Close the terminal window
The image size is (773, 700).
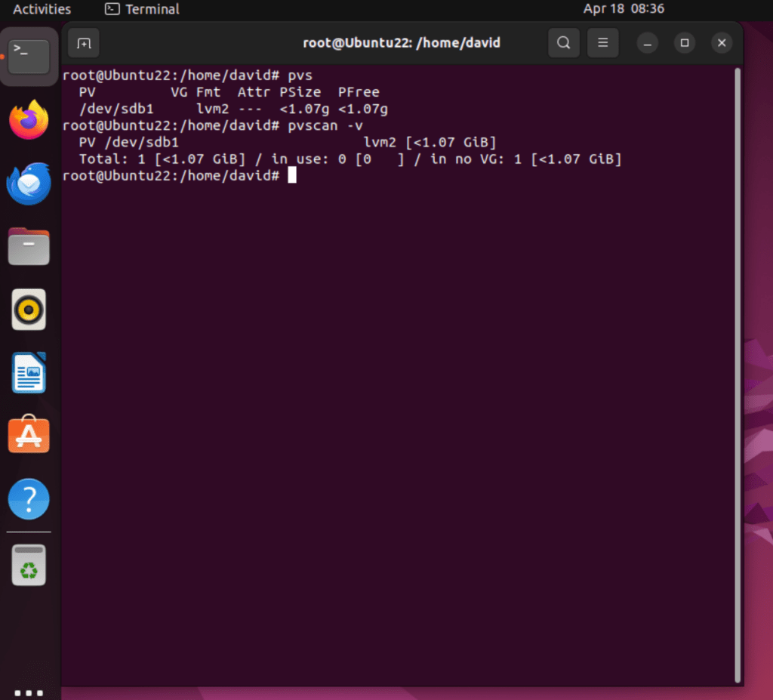point(721,43)
